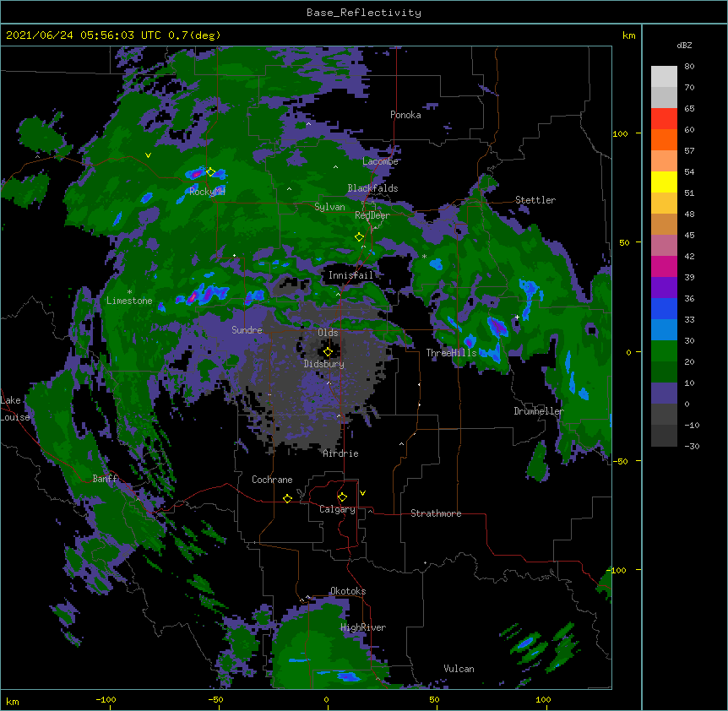Image resolution: width=728 pixels, height=711 pixels.
Task: Click the Limestone label
Action: click(x=129, y=301)
